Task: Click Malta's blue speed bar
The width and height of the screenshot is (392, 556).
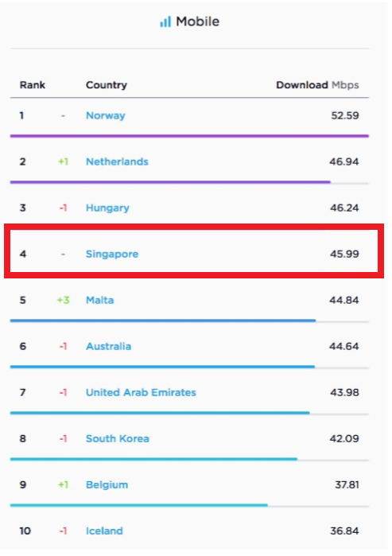Action: click(163, 321)
